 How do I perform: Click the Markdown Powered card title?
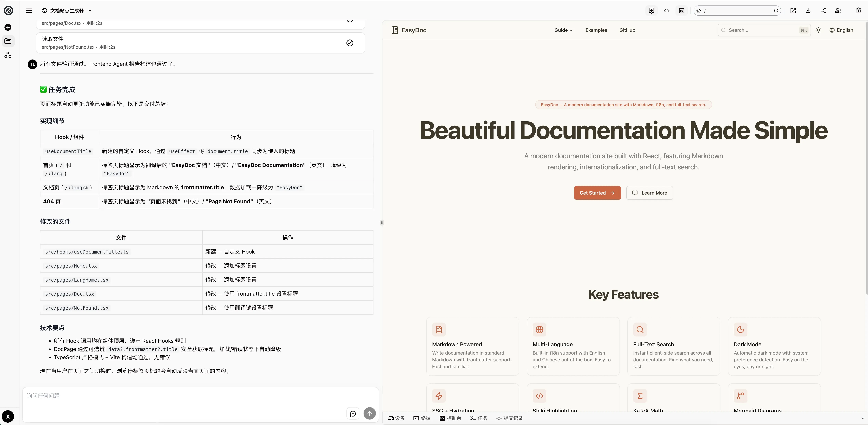(457, 344)
